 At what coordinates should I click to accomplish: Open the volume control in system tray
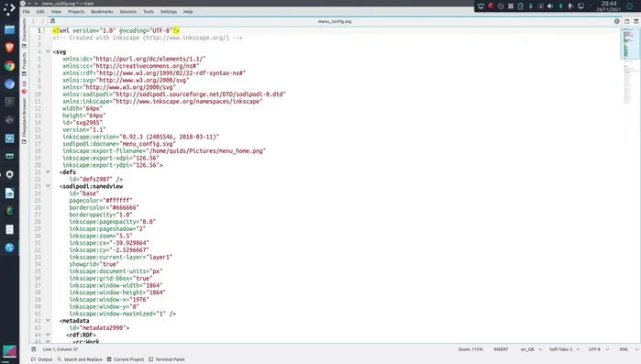550,6
